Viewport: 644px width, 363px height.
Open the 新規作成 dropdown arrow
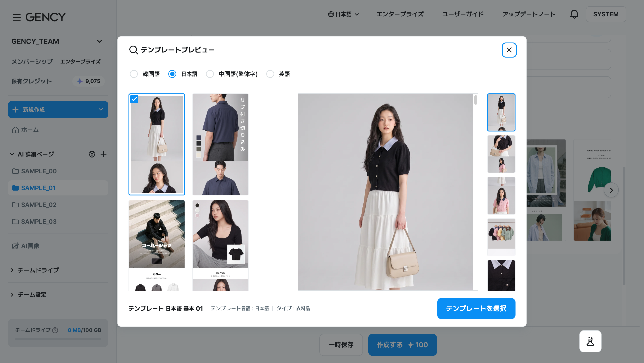point(101,109)
